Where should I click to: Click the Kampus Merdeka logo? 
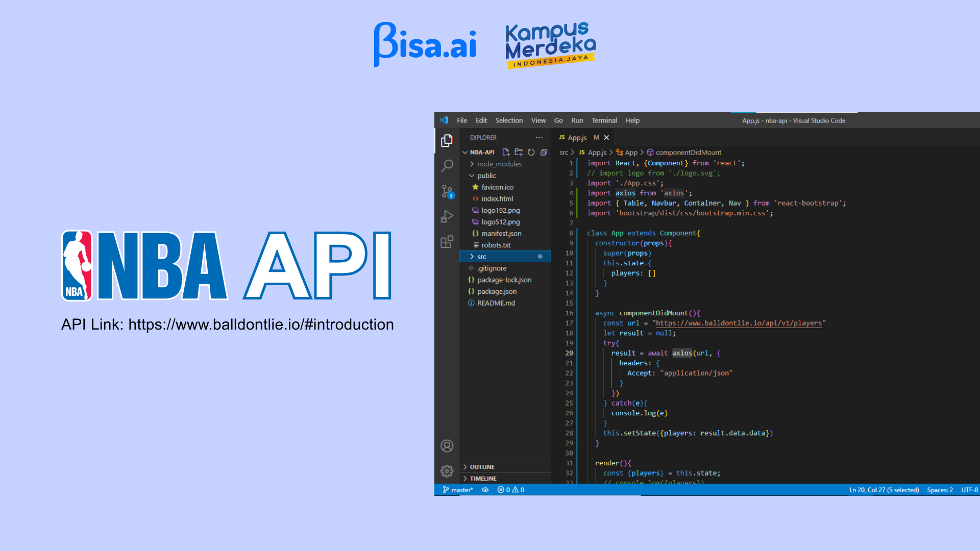pos(551,45)
